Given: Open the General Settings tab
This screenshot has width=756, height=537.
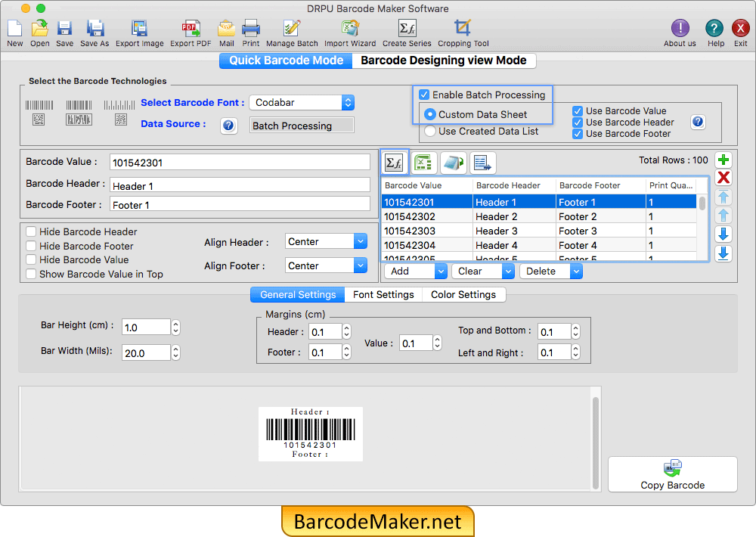Looking at the screenshot, I should pyautogui.click(x=298, y=294).
